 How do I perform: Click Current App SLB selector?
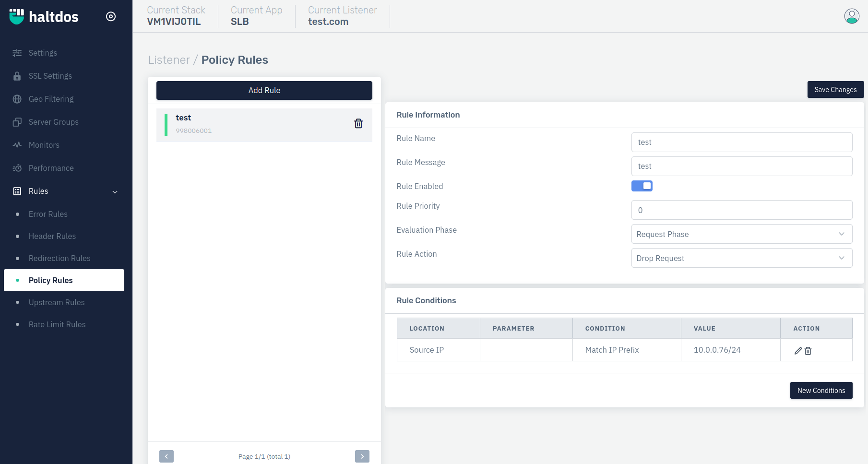point(256,16)
